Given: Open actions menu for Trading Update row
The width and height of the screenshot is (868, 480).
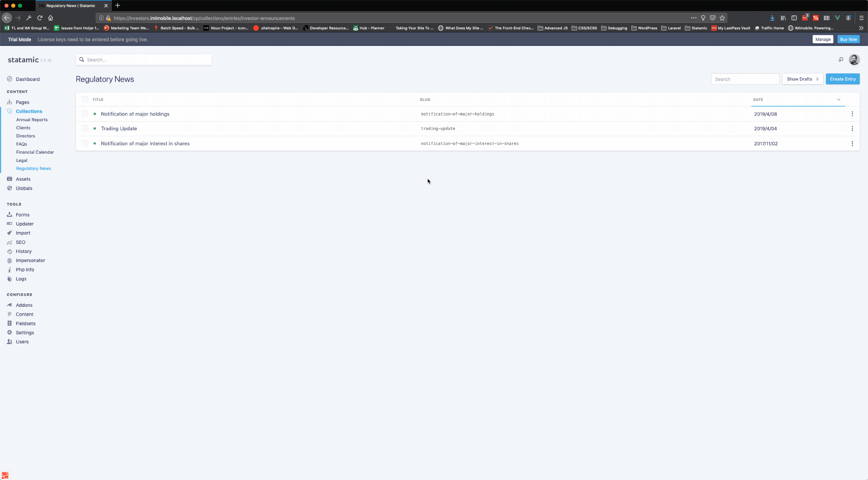Looking at the screenshot, I should click(x=852, y=128).
